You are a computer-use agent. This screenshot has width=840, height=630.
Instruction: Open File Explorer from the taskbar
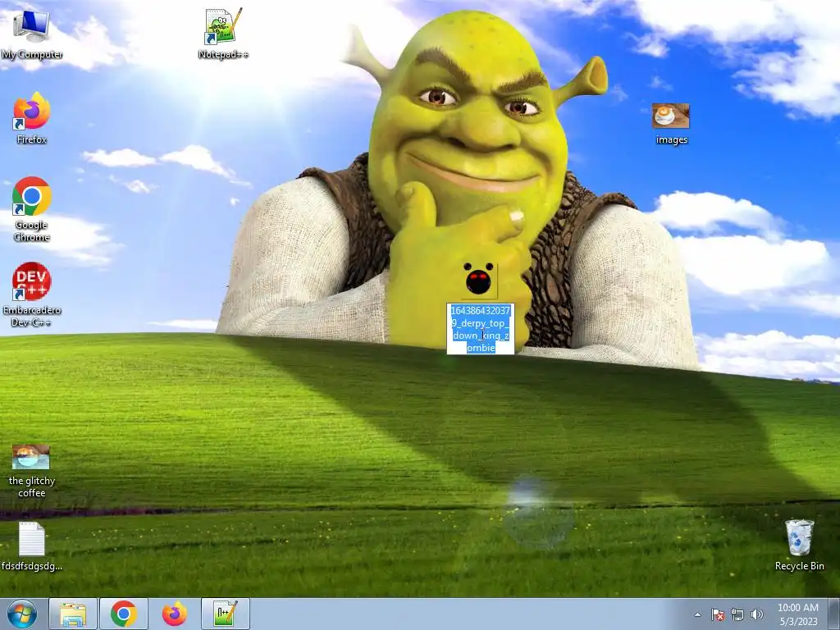(73, 614)
